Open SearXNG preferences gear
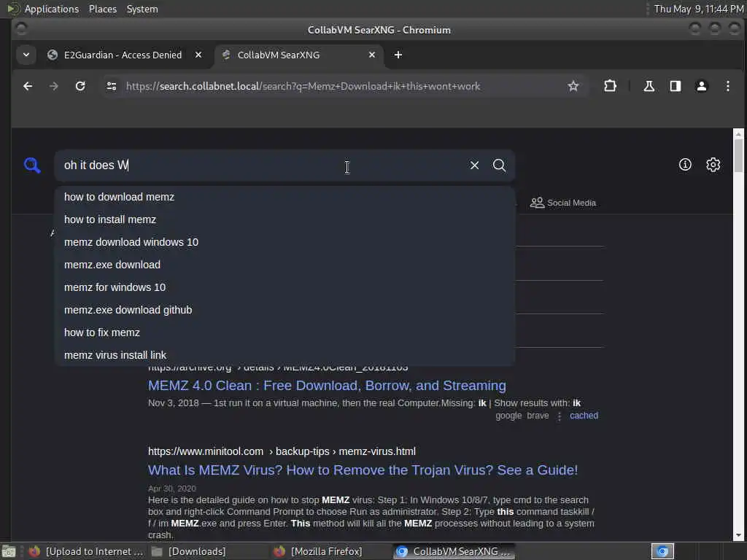Image resolution: width=747 pixels, height=560 pixels. point(713,165)
